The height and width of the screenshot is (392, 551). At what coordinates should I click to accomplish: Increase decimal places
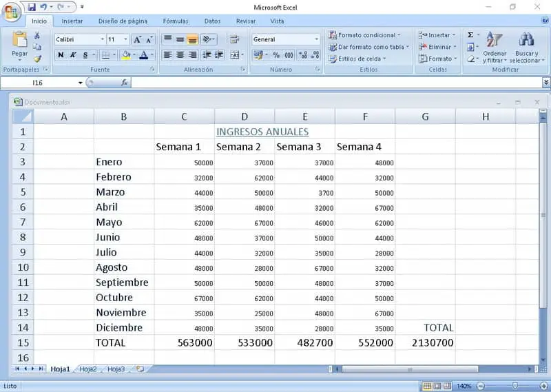point(303,55)
